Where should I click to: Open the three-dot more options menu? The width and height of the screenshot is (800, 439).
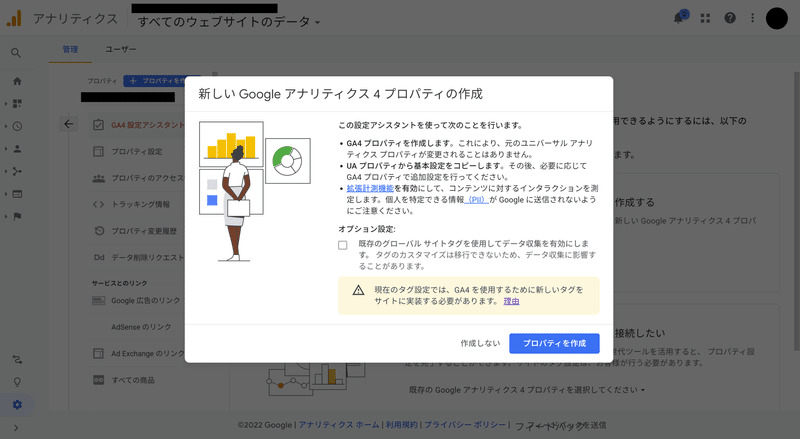click(753, 18)
